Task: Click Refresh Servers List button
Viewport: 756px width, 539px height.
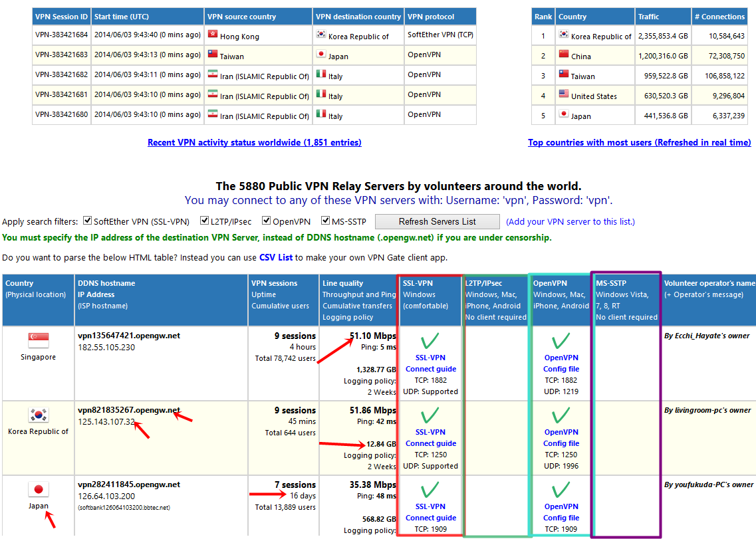Action: [438, 222]
